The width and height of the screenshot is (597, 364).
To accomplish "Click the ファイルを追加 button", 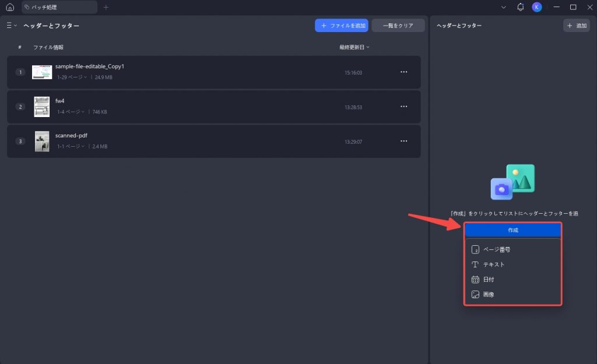I will pyautogui.click(x=342, y=26).
